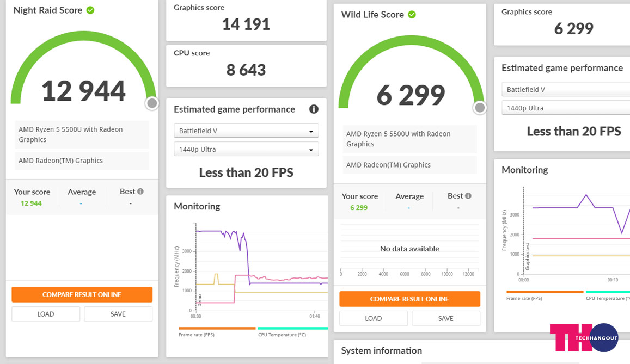The image size is (630, 364).
Task: Toggle CPU Temperature legend in Wild Life monitoring
Action: click(608, 295)
